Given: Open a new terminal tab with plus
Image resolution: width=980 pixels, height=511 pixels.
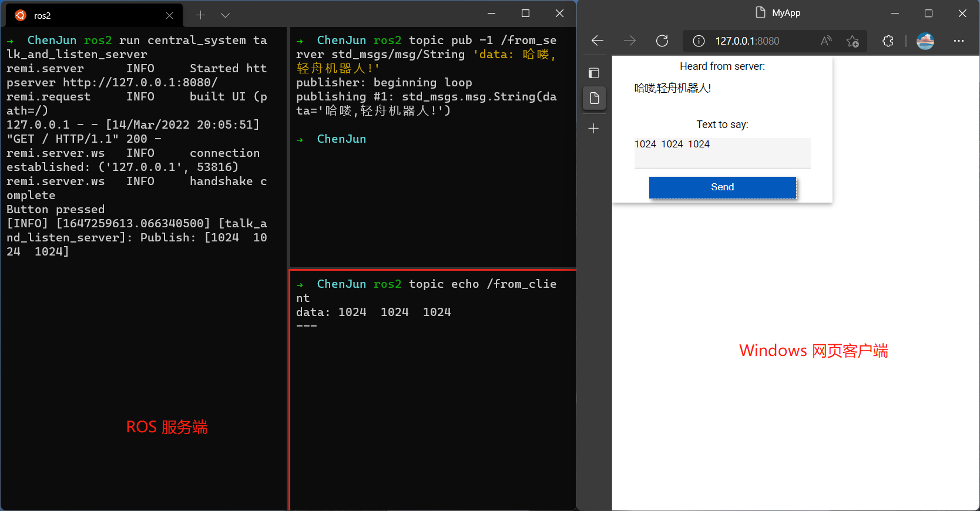Looking at the screenshot, I should coord(200,15).
